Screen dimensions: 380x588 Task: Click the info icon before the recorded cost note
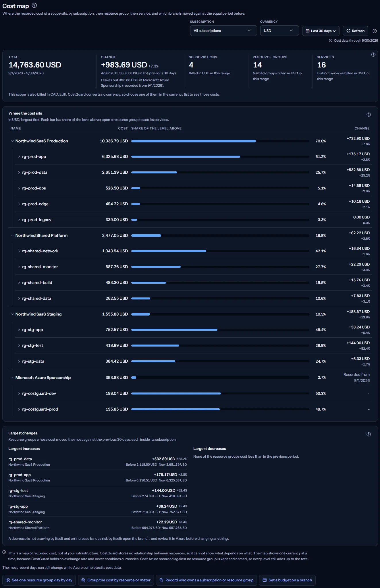click(4, 552)
